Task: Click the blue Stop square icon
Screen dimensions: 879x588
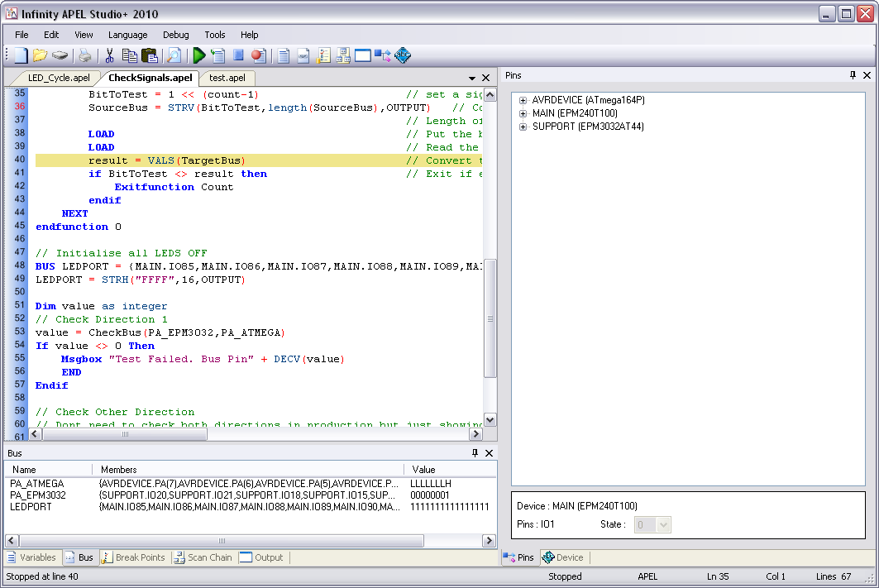Action: coord(238,56)
